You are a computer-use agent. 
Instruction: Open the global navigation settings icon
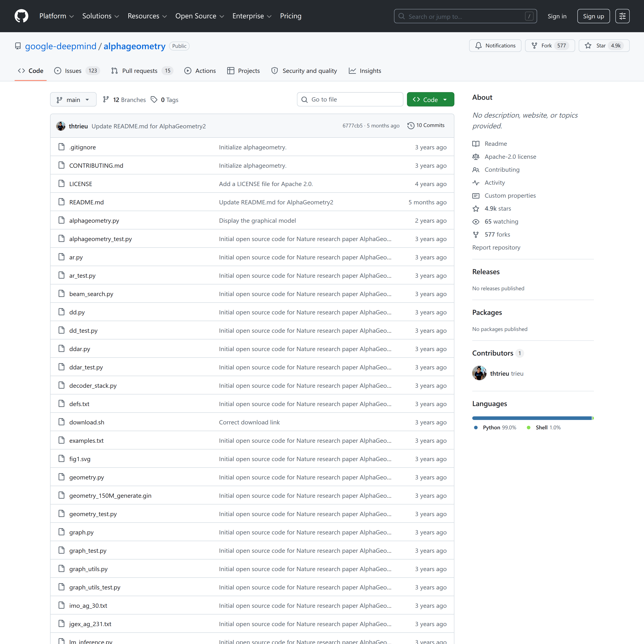pyautogui.click(x=622, y=16)
